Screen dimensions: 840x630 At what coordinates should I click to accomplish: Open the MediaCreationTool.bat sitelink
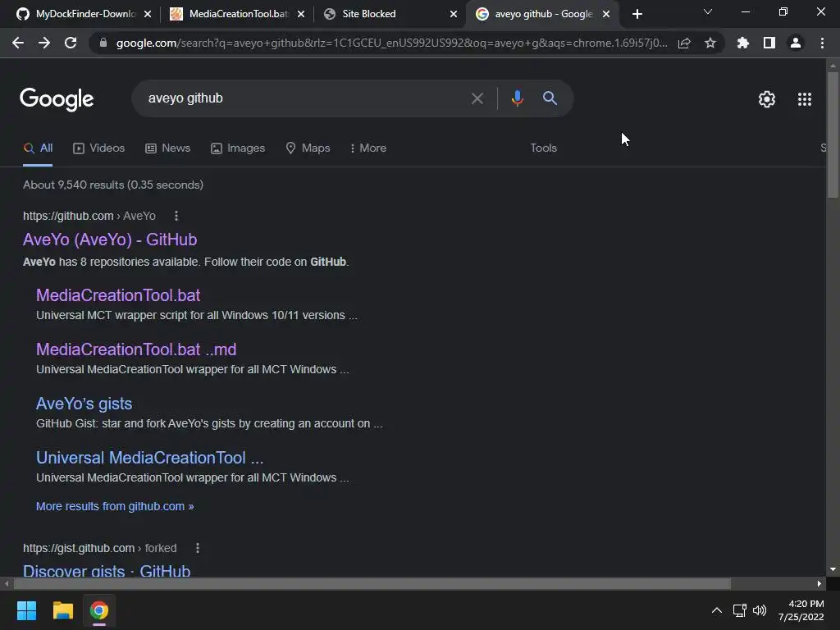click(x=118, y=295)
